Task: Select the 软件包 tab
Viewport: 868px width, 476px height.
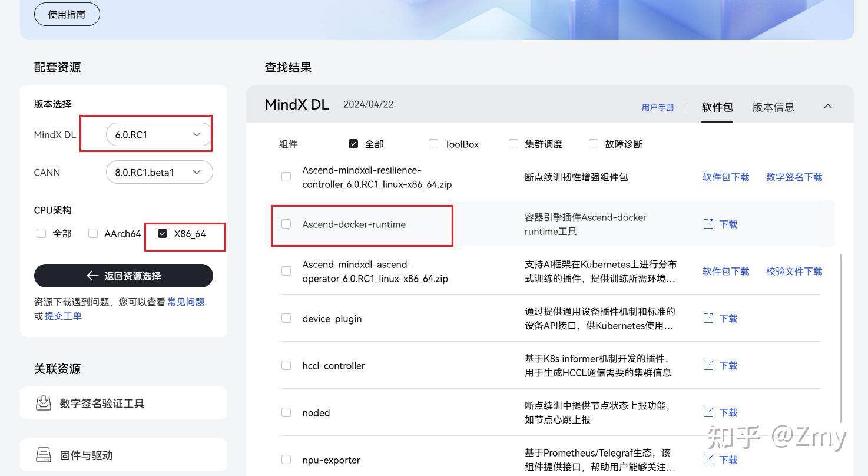Action: [717, 107]
